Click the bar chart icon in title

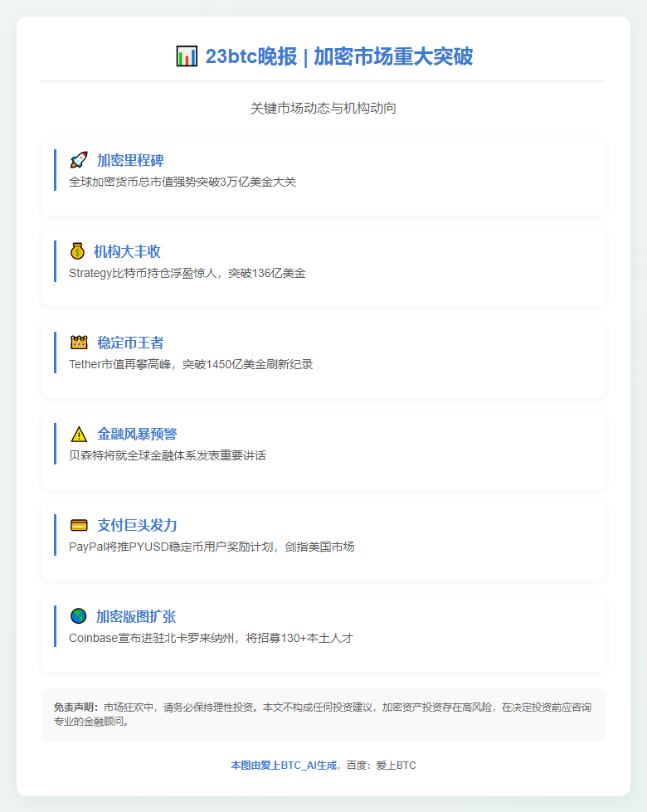coord(187,56)
